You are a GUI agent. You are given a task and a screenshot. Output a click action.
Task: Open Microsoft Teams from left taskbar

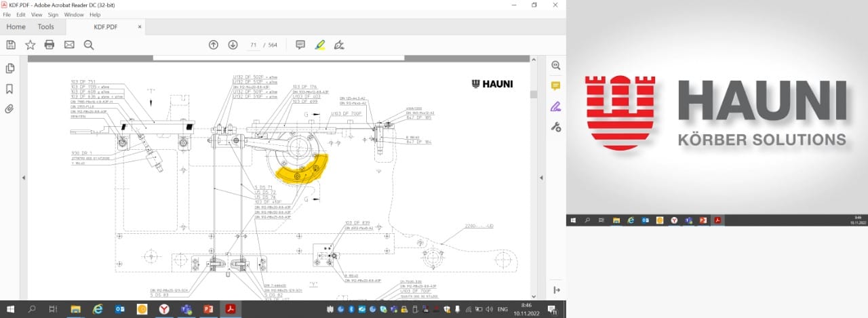coord(186,309)
